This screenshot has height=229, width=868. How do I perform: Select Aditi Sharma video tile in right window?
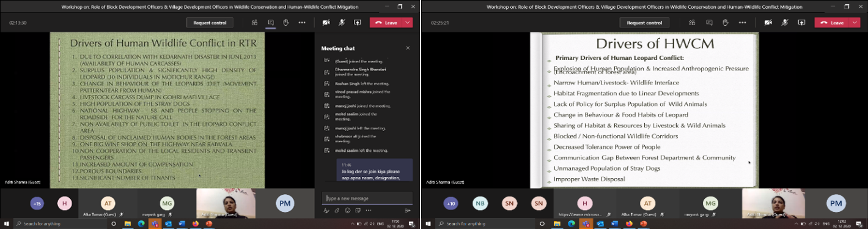click(773, 203)
